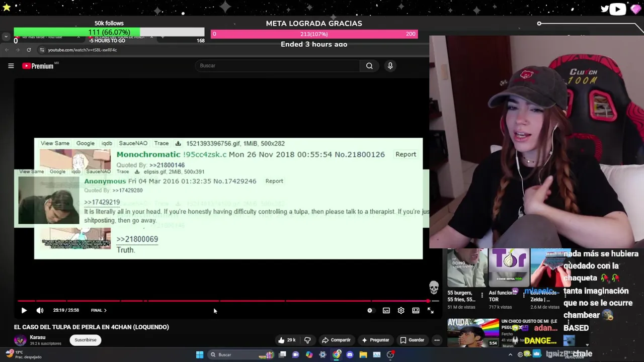
Task: Click the video title EL CASO DEL TULPA
Action: 92,327
